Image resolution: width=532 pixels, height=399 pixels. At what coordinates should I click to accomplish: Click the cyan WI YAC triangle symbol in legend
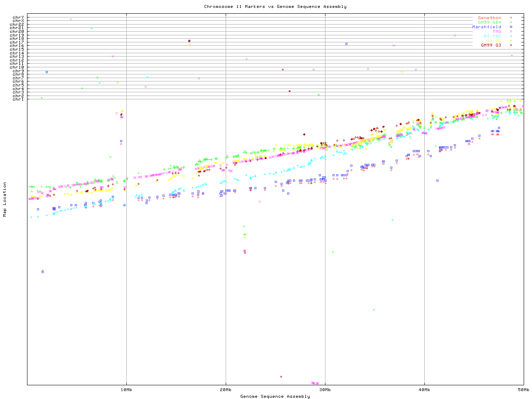pos(511,36)
